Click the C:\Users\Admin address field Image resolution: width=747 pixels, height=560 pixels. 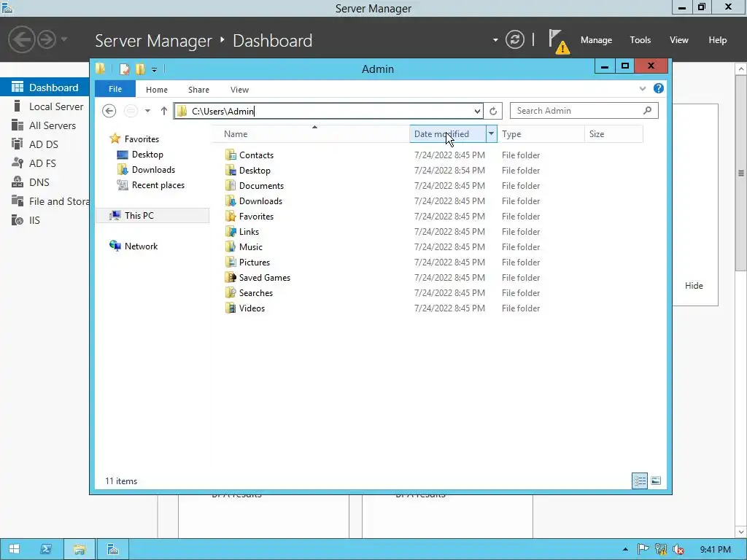pyautogui.click(x=328, y=111)
